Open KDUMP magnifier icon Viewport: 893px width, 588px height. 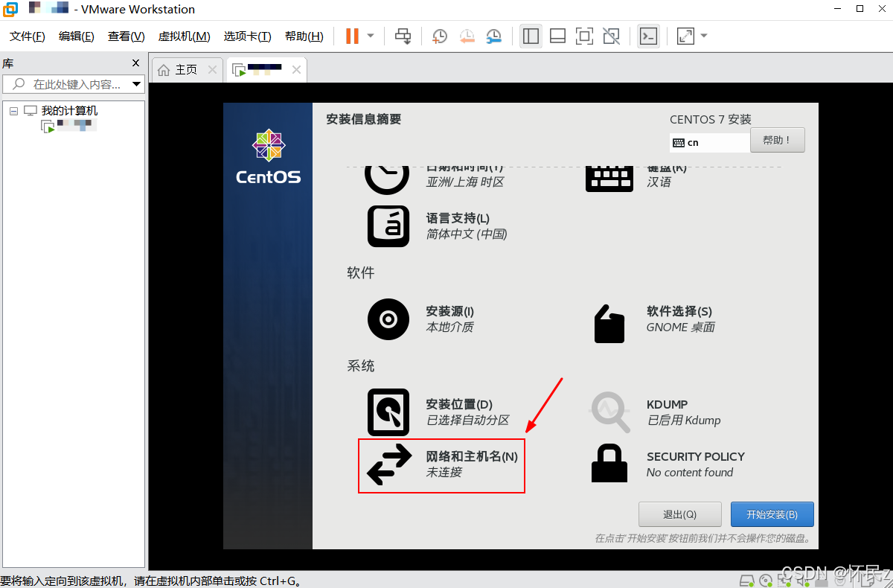pyautogui.click(x=610, y=412)
